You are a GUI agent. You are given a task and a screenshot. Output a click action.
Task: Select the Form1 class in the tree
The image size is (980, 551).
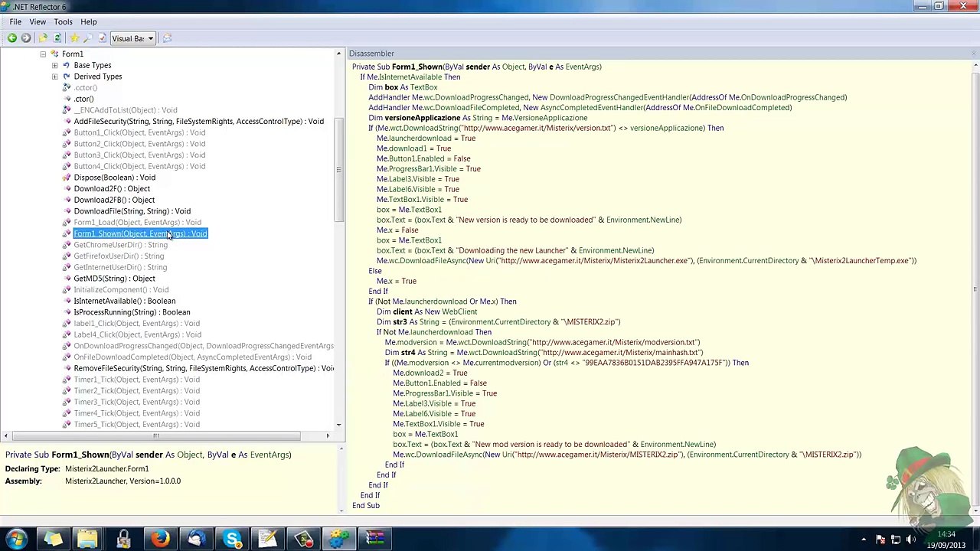(x=73, y=54)
